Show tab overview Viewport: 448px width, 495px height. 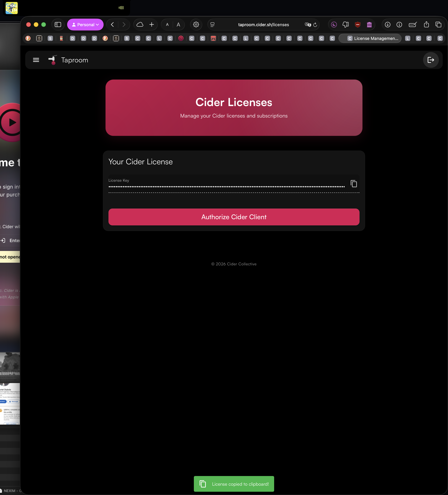[438, 25]
